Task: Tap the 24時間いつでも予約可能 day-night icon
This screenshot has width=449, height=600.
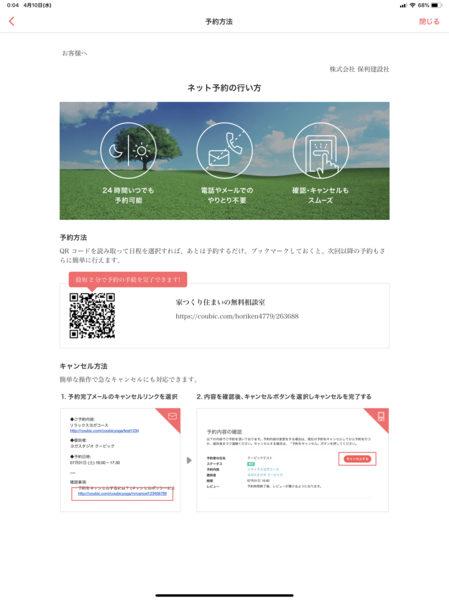Action: pyautogui.click(x=128, y=150)
